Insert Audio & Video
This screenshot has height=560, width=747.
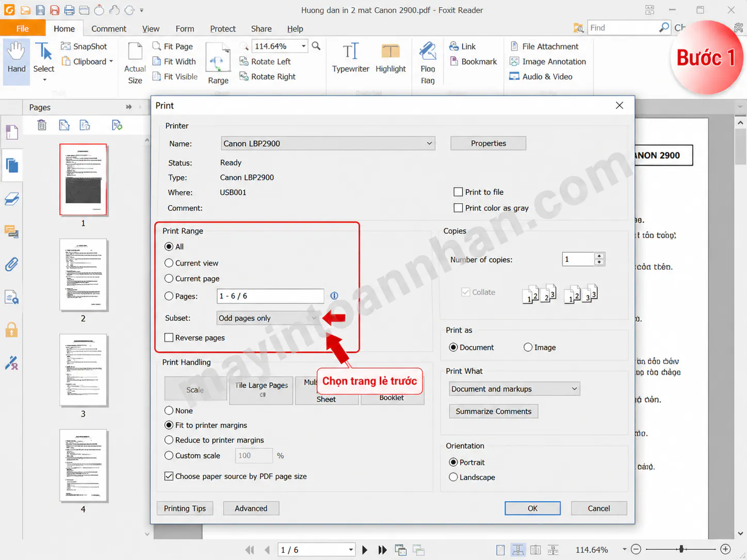pyautogui.click(x=541, y=76)
